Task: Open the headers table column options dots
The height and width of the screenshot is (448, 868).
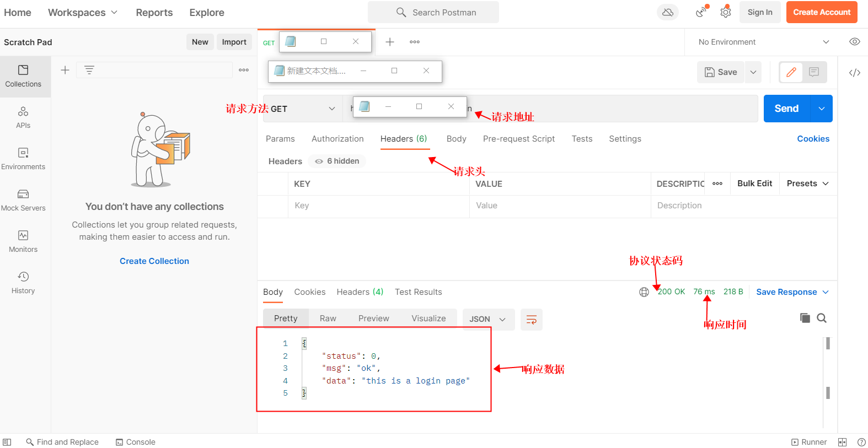Action: pos(717,183)
